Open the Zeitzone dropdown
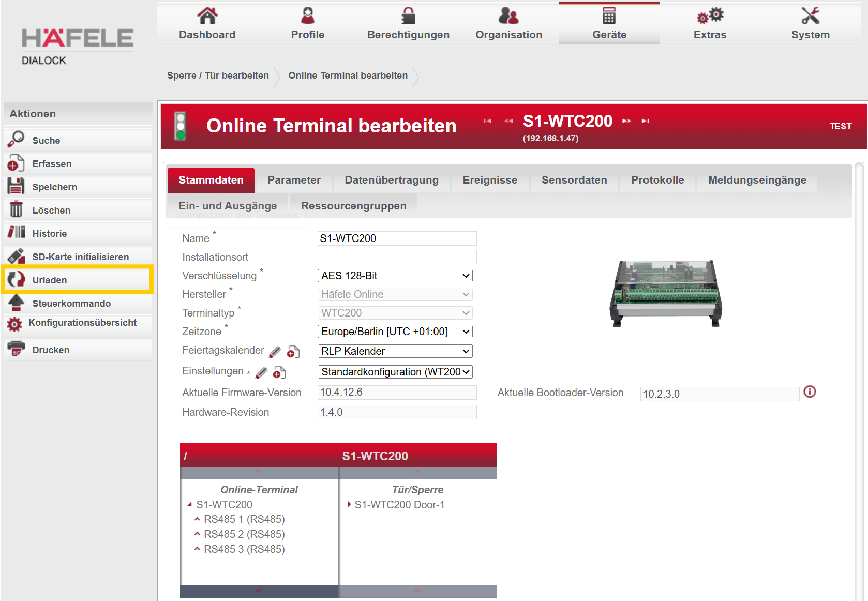Image resolution: width=868 pixels, height=601 pixels. (395, 332)
